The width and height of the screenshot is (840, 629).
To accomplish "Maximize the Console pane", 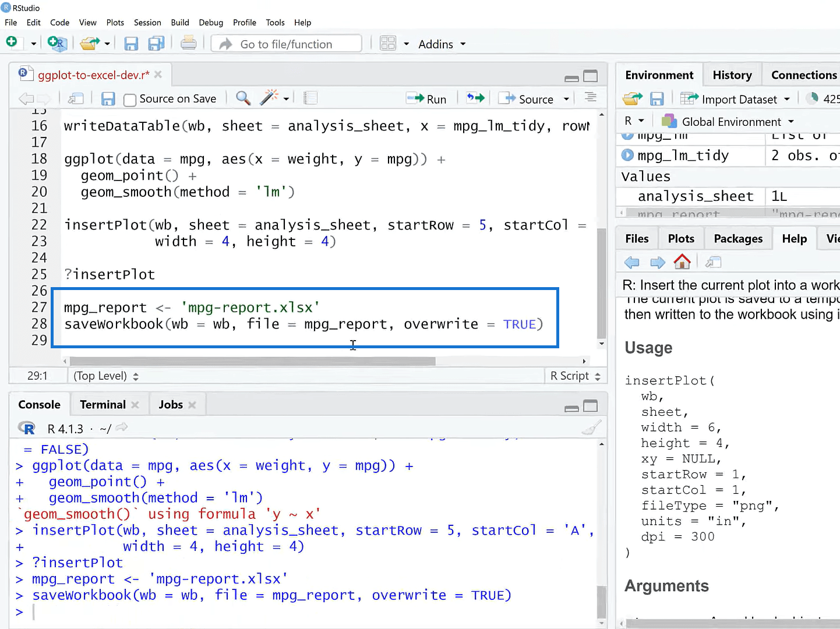I will point(591,406).
